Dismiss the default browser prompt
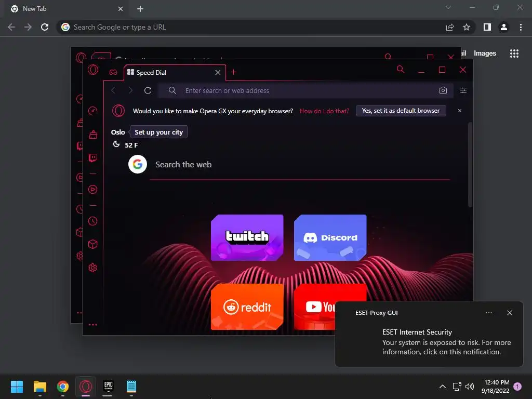532x399 pixels. 459,111
